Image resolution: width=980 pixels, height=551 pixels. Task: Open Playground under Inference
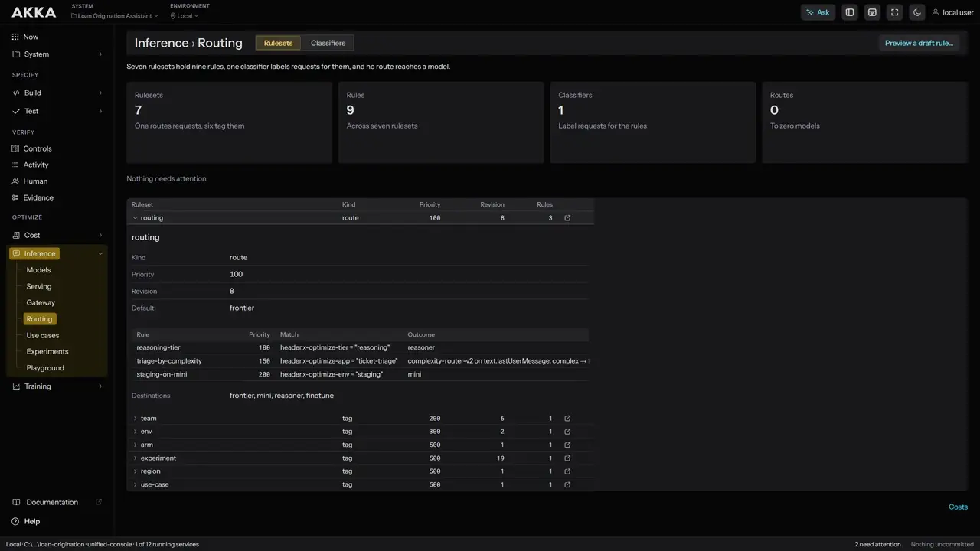[45, 368]
